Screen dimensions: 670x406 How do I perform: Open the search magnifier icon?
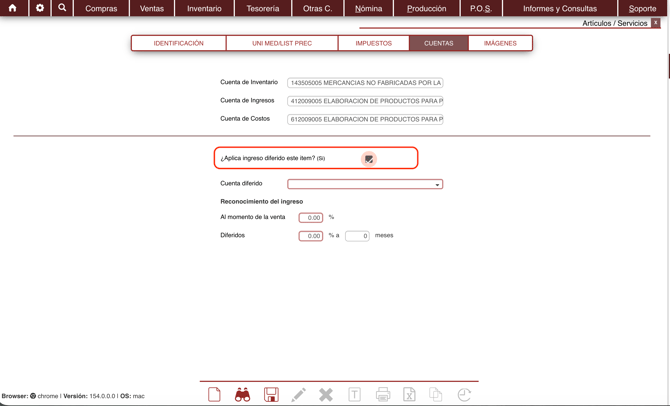coord(62,8)
